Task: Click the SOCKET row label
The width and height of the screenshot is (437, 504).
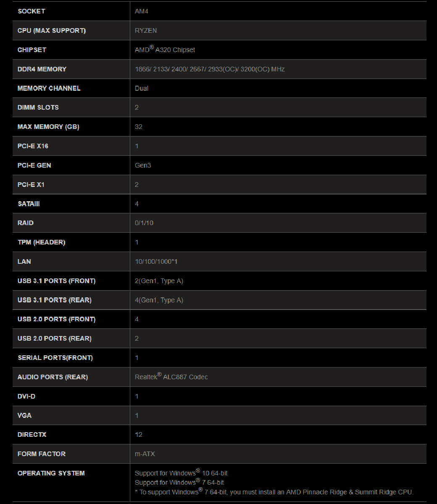Action: point(31,11)
